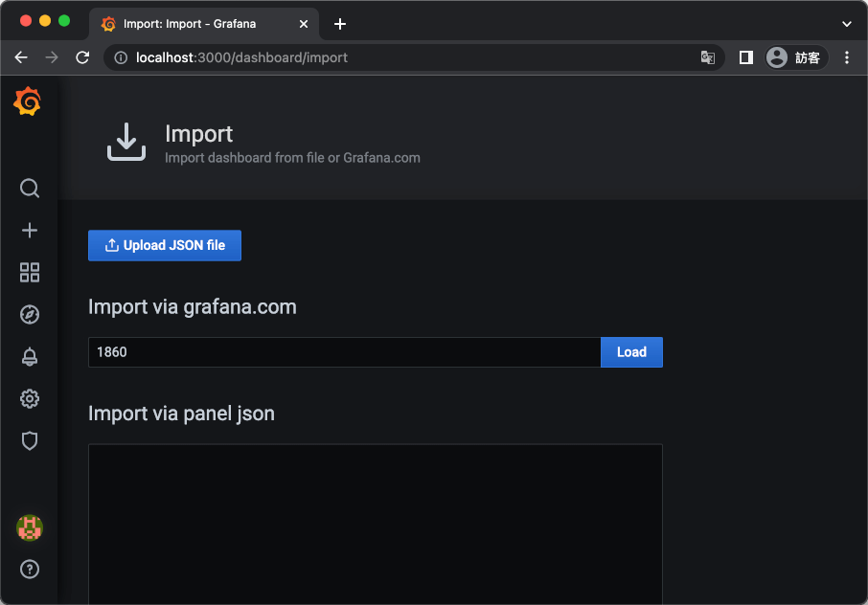Open the Dashboards grid icon in sidebar
The width and height of the screenshot is (868, 605).
pyautogui.click(x=30, y=272)
